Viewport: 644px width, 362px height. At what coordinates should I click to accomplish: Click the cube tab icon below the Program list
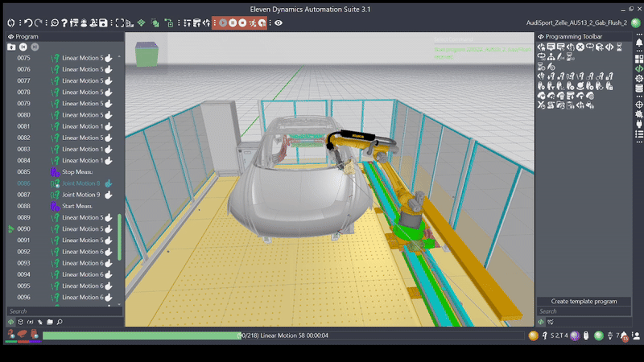20,323
